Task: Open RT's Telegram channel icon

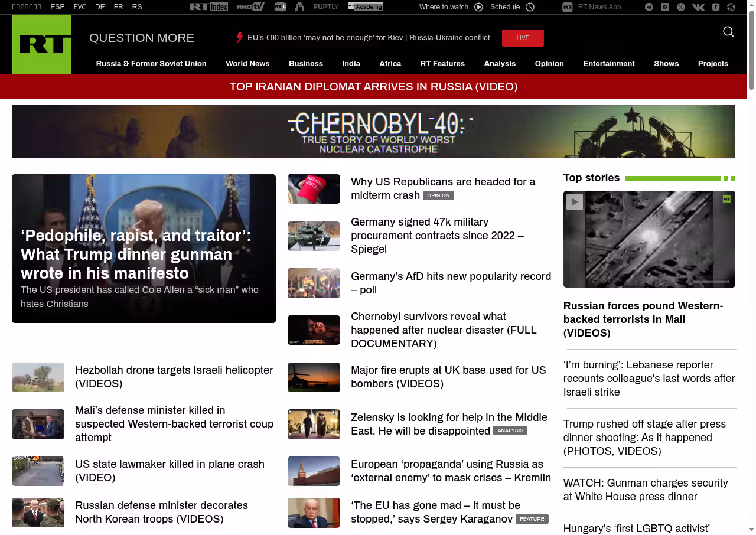Action: pyautogui.click(x=649, y=7)
